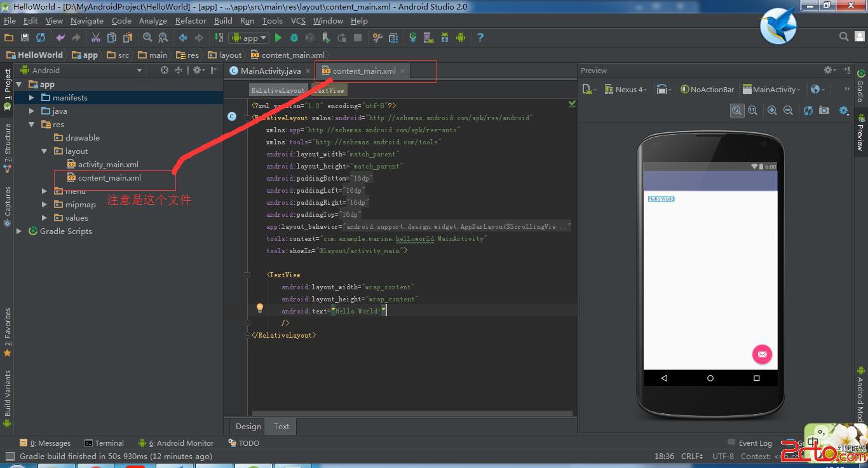Click the Save All toolbar icon
The height and width of the screenshot is (468, 868).
tap(24, 38)
